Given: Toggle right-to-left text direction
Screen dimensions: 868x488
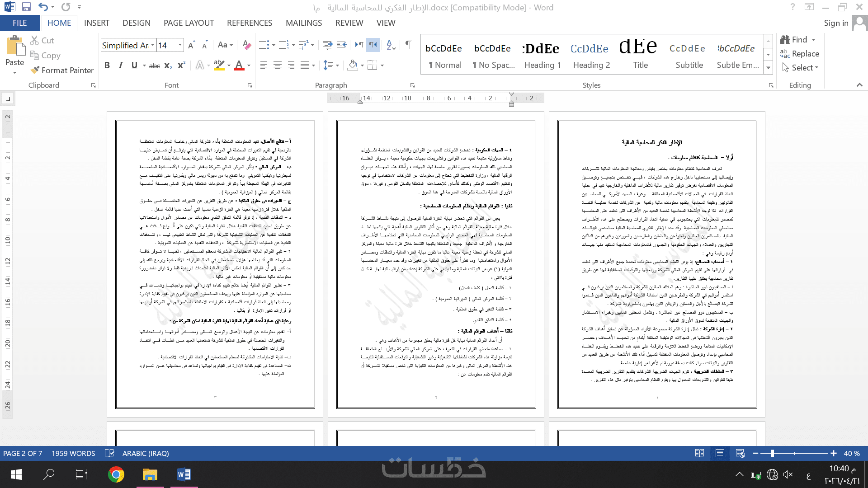Looking at the screenshot, I should point(373,45).
